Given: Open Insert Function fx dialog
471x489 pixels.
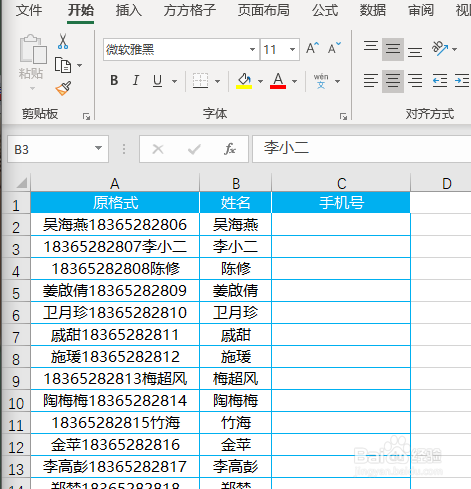Looking at the screenshot, I should coord(230,149).
